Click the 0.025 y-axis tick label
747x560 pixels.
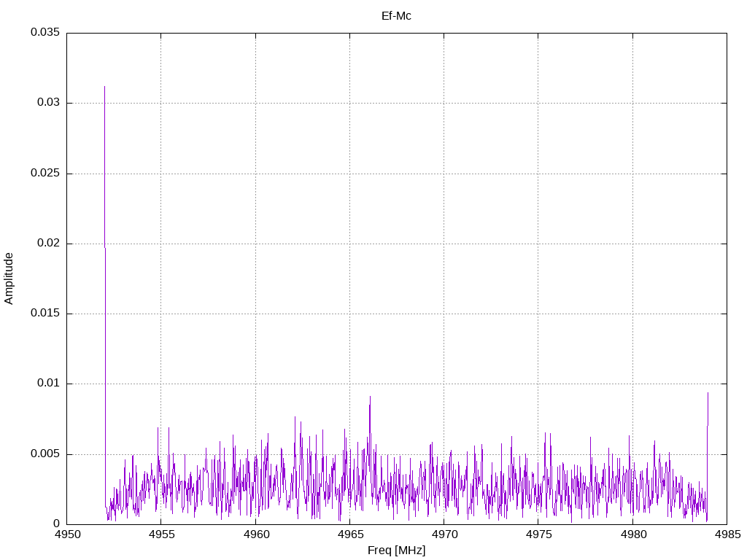(44, 174)
